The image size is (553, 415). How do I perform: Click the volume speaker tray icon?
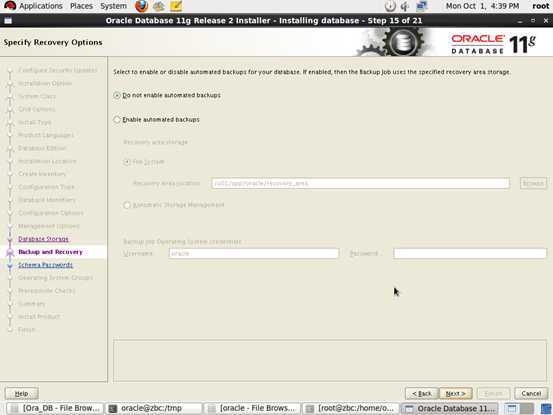[405, 6]
